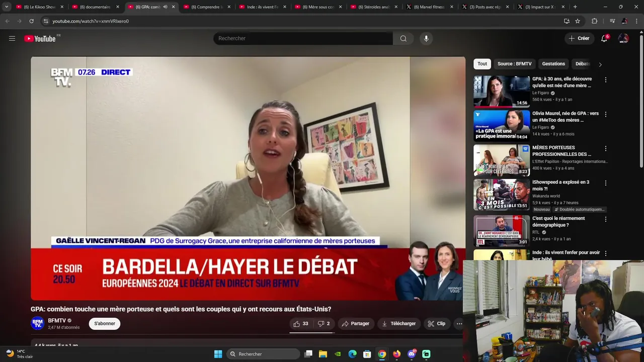Viewport: 644px width, 362px height.
Task: Launch Firefox from the taskbar
Action: 396,354
